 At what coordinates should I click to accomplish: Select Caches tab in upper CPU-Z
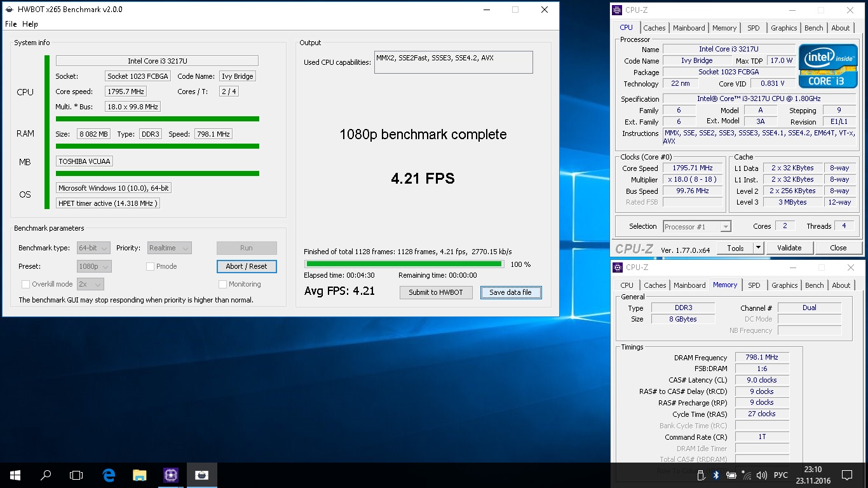[x=654, y=28]
